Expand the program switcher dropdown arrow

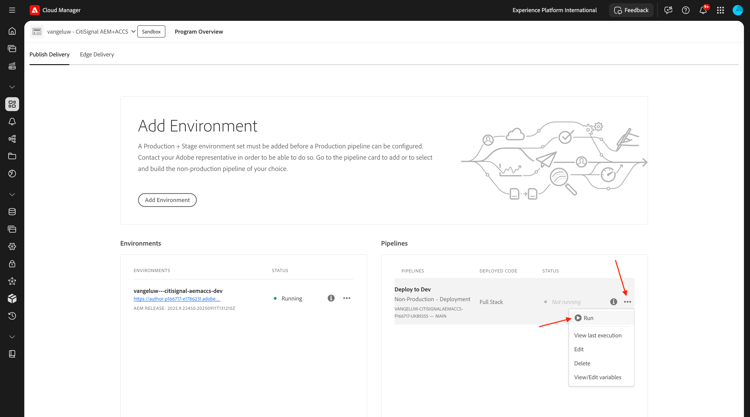coord(133,32)
